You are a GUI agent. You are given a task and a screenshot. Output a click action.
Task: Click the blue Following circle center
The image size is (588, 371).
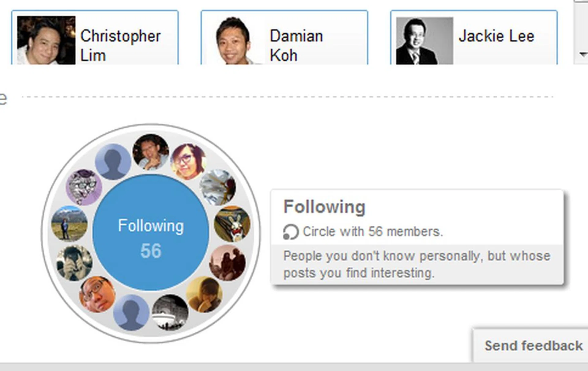point(151,232)
